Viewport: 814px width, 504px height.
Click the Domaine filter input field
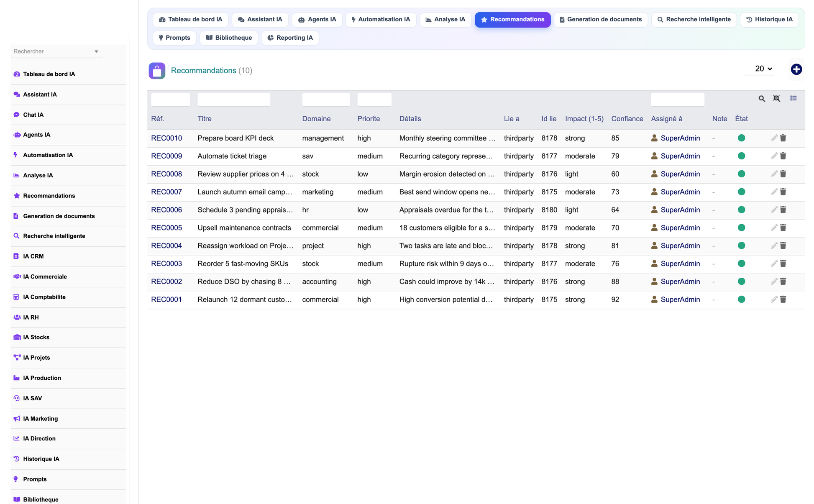click(326, 100)
